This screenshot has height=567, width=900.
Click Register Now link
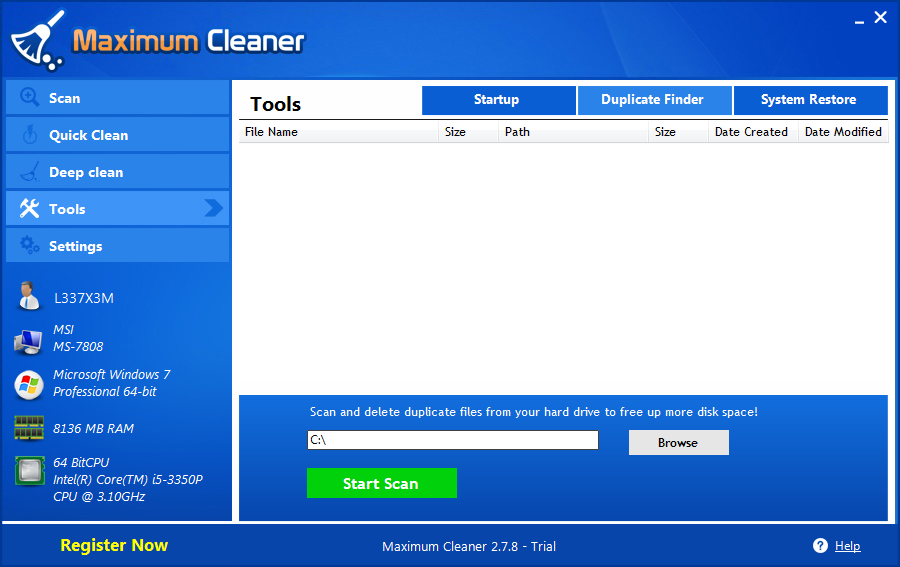[x=114, y=545]
